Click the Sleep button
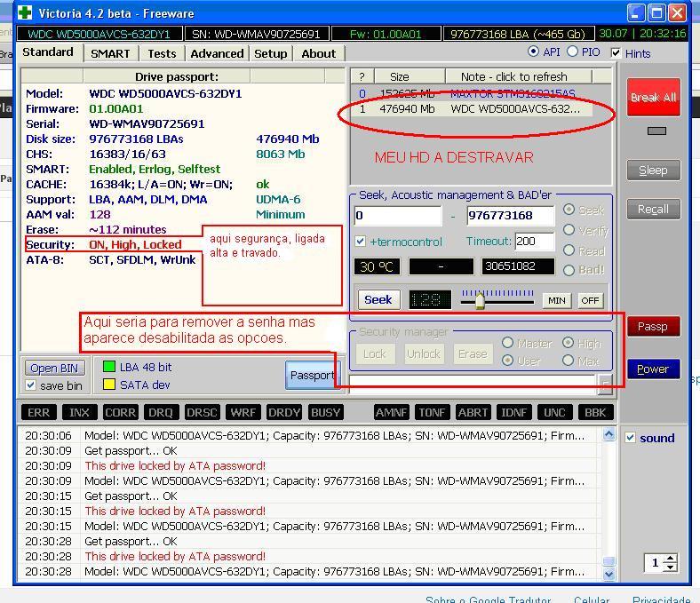Viewport: 700px width, 603px height. click(653, 170)
